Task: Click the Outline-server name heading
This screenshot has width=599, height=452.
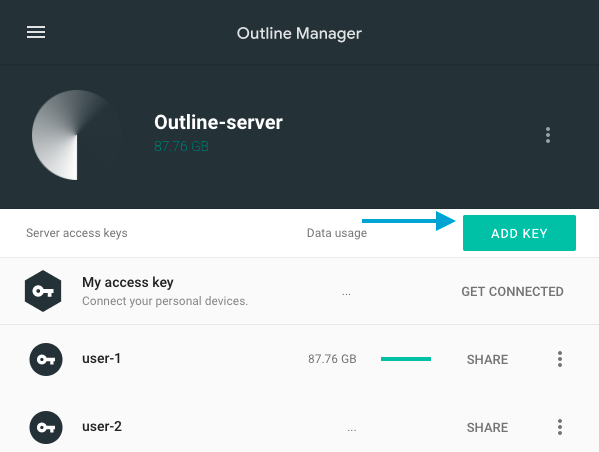Action: click(218, 122)
